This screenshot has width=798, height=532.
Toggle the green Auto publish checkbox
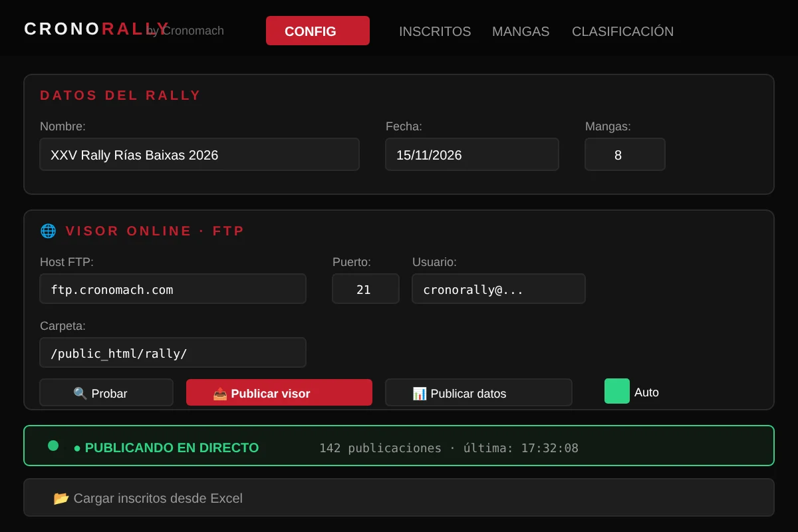[617, 391]
